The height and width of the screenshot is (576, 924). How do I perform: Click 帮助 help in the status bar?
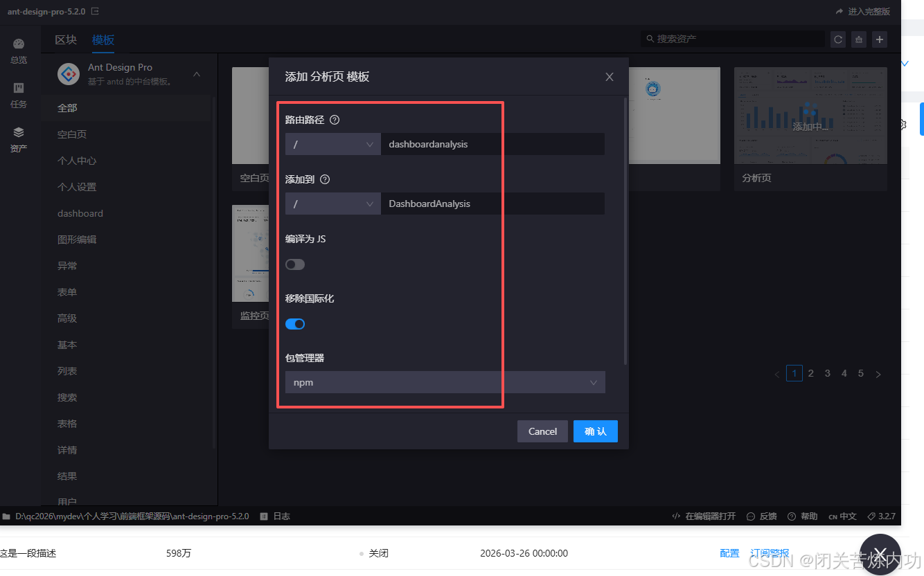802,516
